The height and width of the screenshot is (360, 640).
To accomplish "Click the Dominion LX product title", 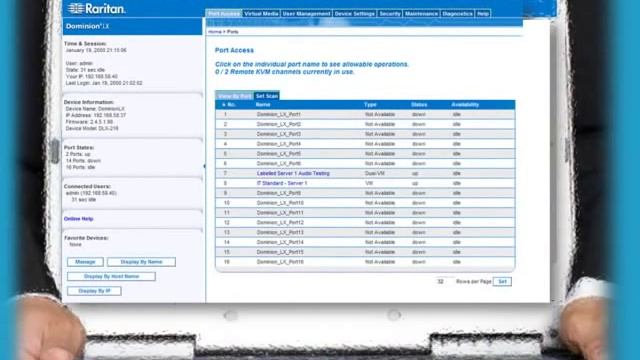I will click(87, 26).
